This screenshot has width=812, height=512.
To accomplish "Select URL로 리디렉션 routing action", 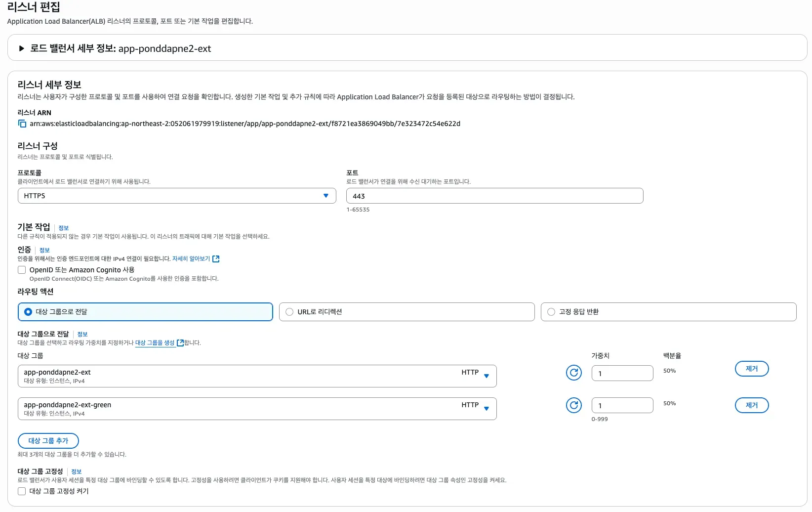I will [406, 312].
